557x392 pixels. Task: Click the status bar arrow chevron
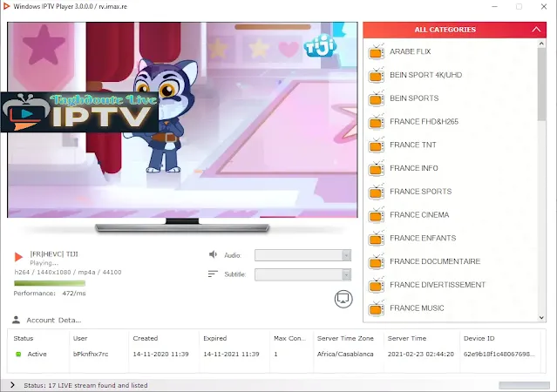[x=13, y=385]
